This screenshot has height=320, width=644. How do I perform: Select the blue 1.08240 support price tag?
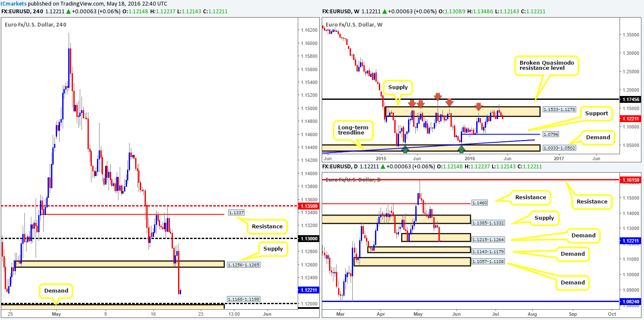pos(631,302)
